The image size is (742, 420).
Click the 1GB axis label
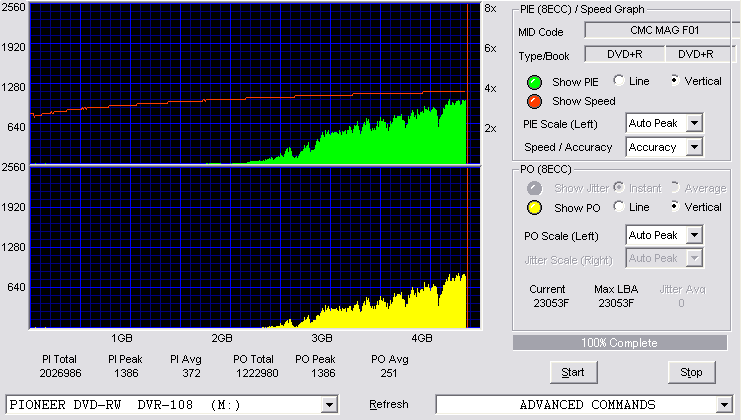[x=122, y=338]
